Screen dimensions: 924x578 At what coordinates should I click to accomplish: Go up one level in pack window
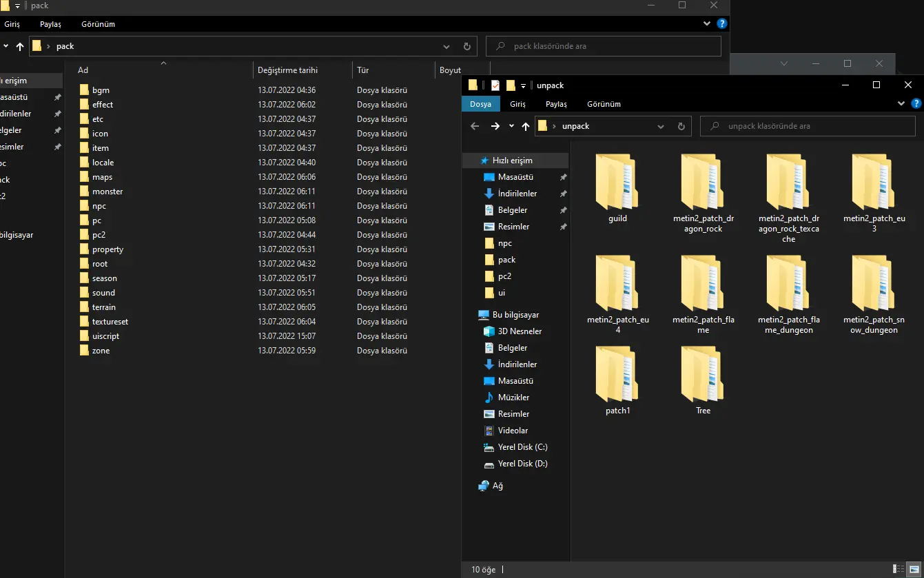(19, 46)
